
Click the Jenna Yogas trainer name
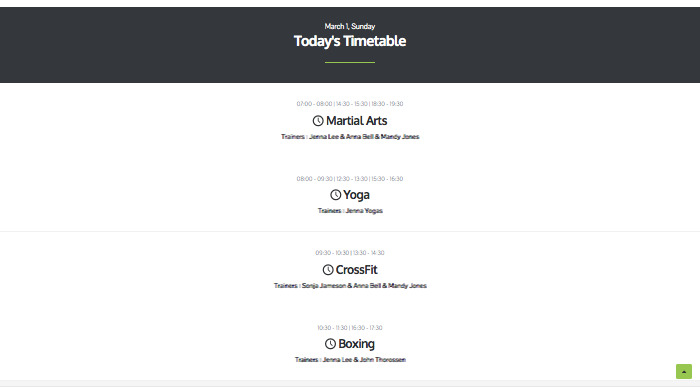(364, 211)
